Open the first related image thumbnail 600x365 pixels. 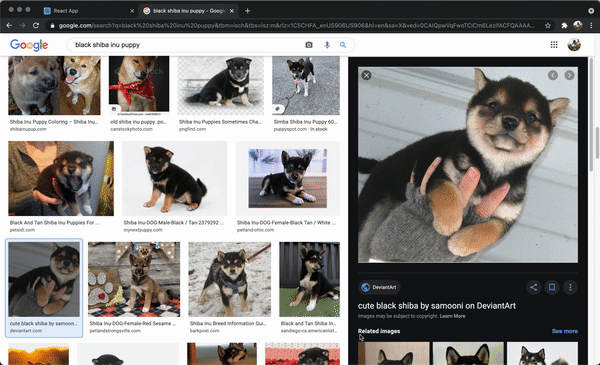tap(393, 354)
